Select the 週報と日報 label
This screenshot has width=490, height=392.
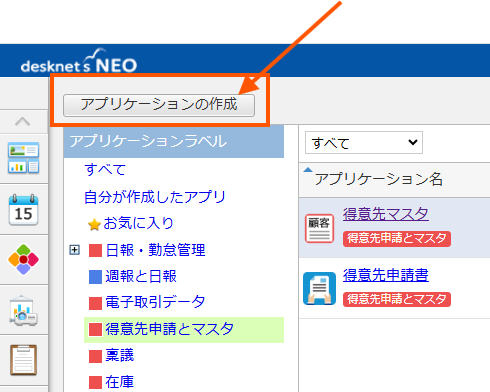(141, 276)
